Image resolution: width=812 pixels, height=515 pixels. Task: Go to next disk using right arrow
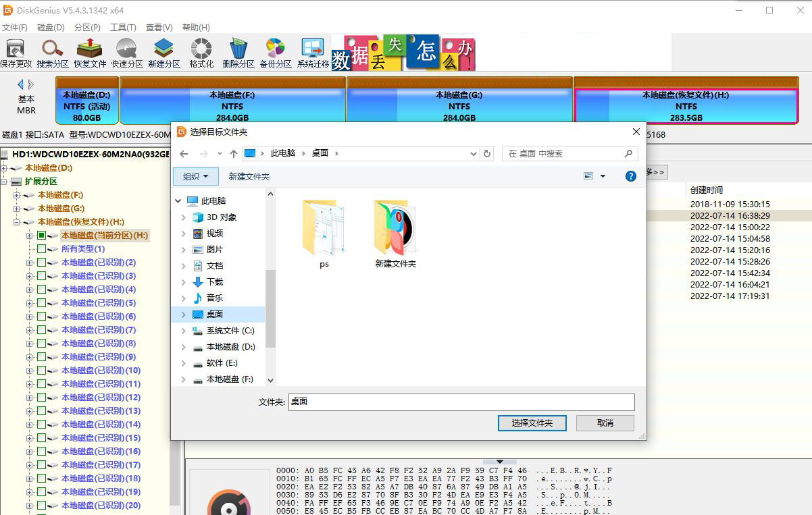tap(31, 84)
